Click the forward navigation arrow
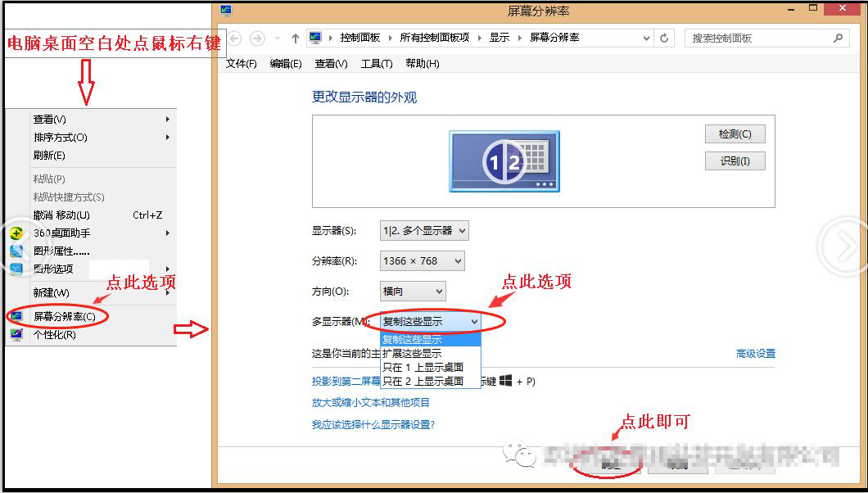The image size is (868, 493). (257, 38)
